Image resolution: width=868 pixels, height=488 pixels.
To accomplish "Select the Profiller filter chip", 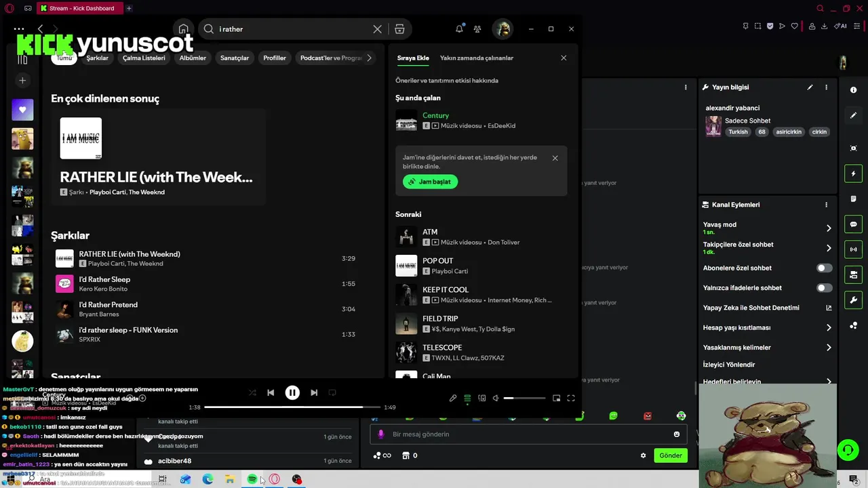I will click(x=275, y=58).
